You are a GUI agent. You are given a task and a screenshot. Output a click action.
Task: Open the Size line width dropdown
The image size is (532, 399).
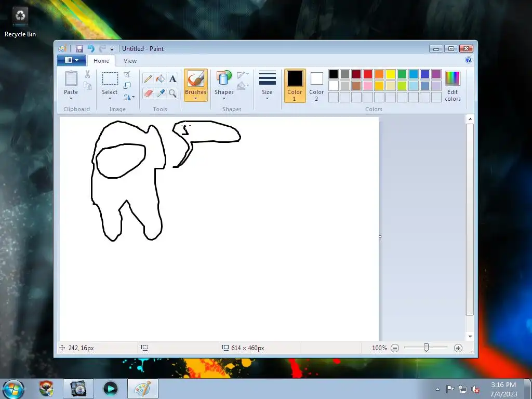[x=267, y=86]
